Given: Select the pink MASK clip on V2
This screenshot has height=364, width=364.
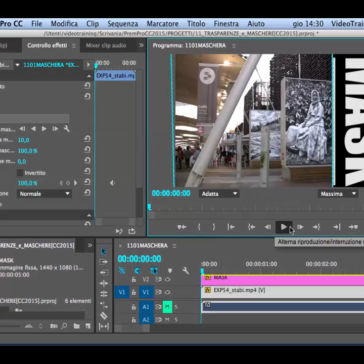Looking at the screenshot, I should tap(283, 280).
